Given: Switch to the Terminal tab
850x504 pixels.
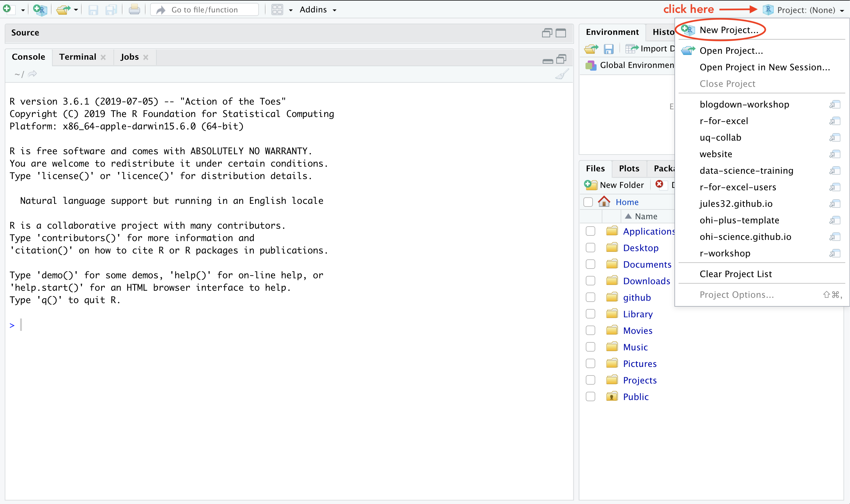Looking at the screenshot, I should coord(77,57).
